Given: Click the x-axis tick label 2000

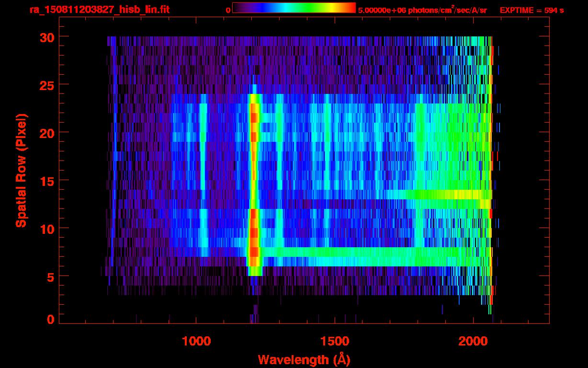Looking at the screenshot, I should pyautogui.click(x=473, y=341).
